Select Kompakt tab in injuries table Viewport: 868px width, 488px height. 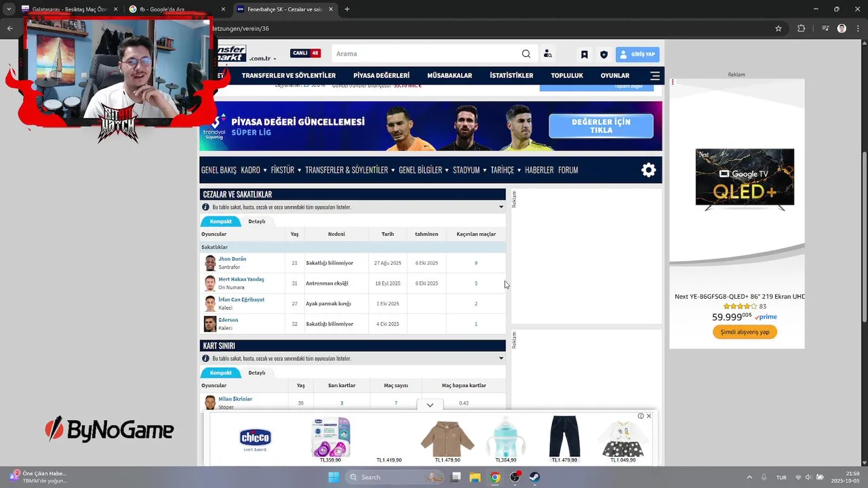coord(220,222)
